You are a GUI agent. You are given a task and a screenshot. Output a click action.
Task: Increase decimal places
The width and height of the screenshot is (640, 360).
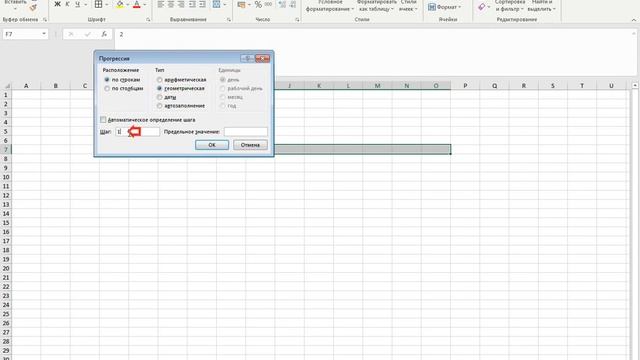(x=282, y=4)
